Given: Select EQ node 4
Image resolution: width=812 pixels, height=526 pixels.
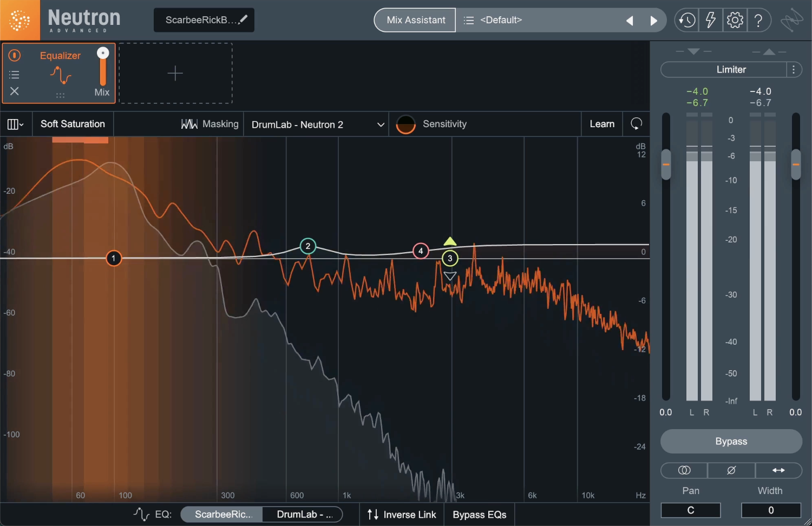Looking at the screenshot, I should coord(421,251).
